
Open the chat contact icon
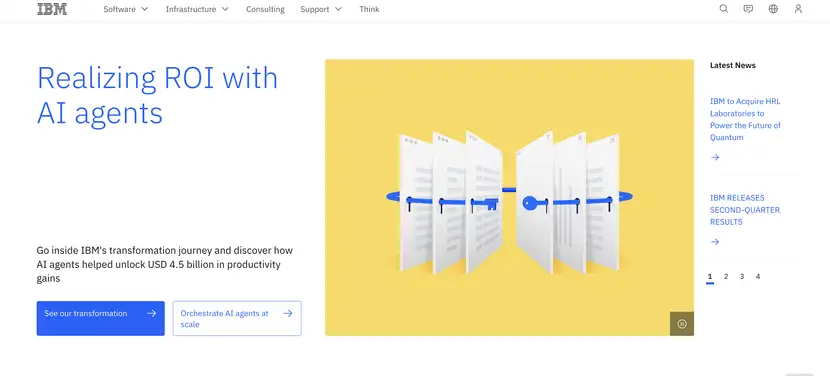click(748, 9)
